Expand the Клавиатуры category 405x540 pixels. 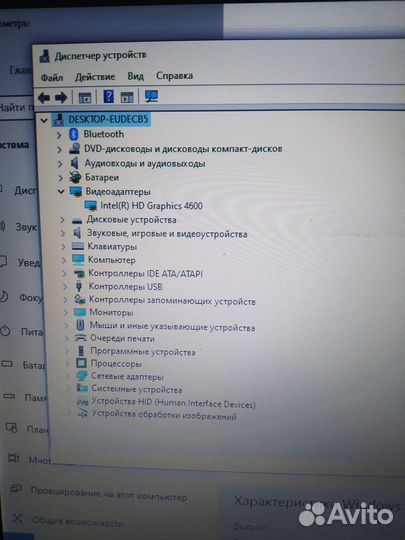click(63, 247)
